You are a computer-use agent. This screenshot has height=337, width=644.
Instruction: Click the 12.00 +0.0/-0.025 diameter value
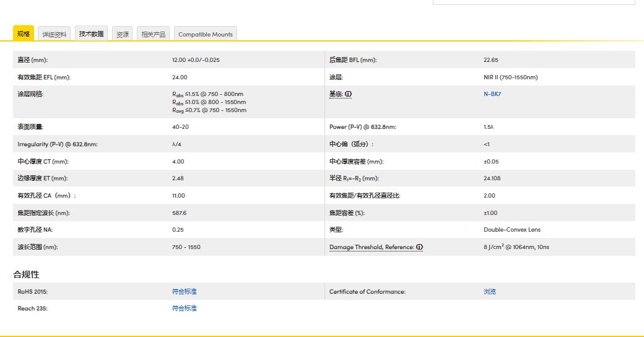click(196, 60)
